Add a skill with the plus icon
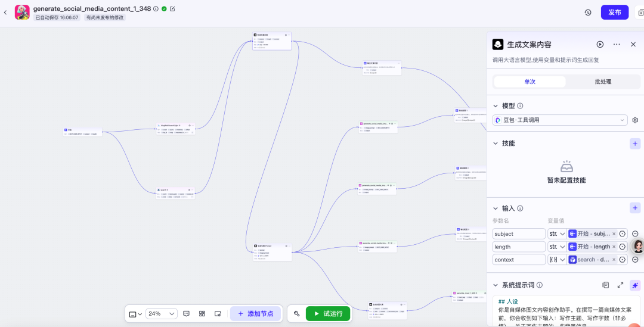 [x=635, y=144]
